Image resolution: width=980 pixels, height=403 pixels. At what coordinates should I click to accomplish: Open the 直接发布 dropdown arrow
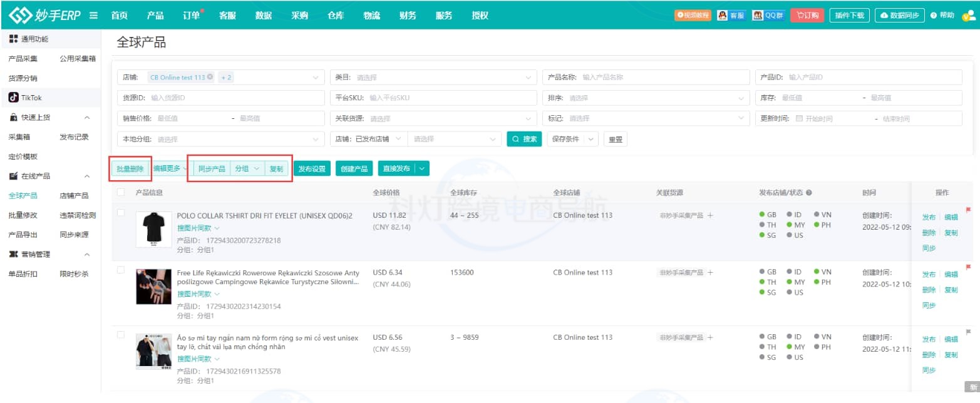(423, 168)
